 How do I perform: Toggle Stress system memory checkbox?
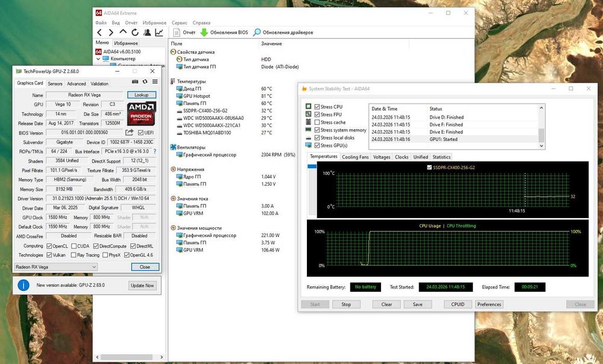point(317,130)
